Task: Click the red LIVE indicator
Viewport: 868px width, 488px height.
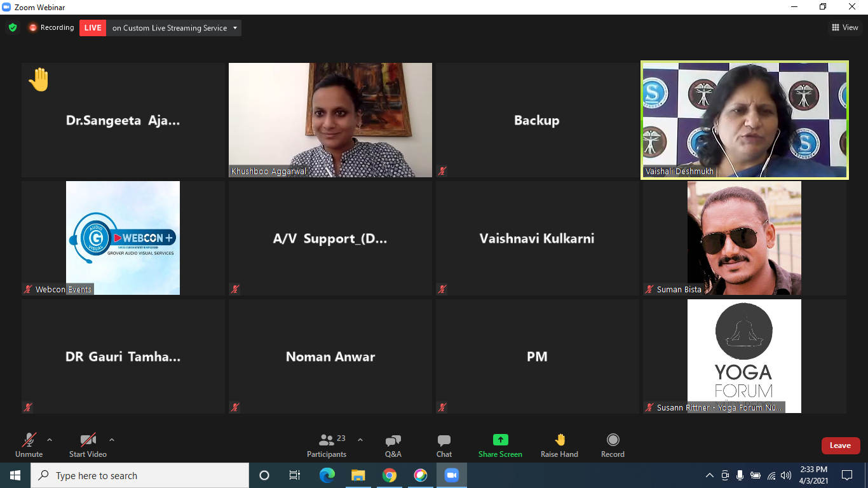Action: [93, 28]
